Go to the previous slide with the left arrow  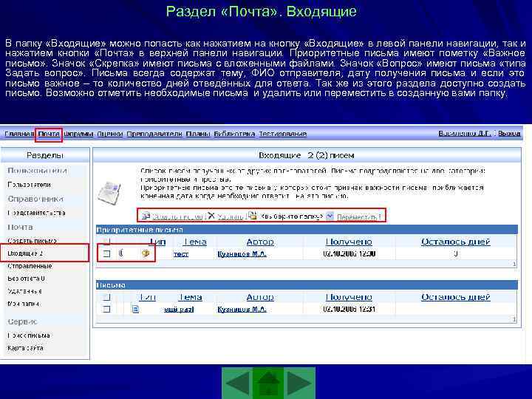pyautogui.click(x=237, y=383)
